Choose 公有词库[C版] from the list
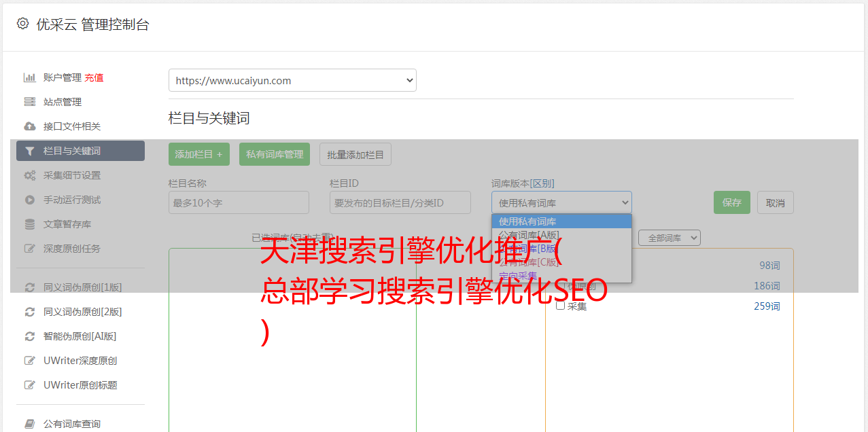Viewport: 868px width, 432px height. [x=561, y=262]
